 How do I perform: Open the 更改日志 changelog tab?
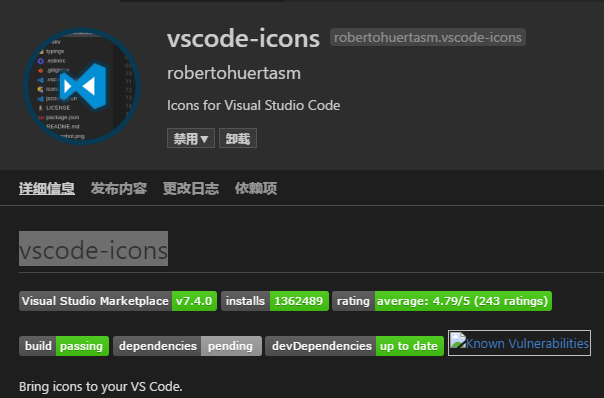coord(191,188)
